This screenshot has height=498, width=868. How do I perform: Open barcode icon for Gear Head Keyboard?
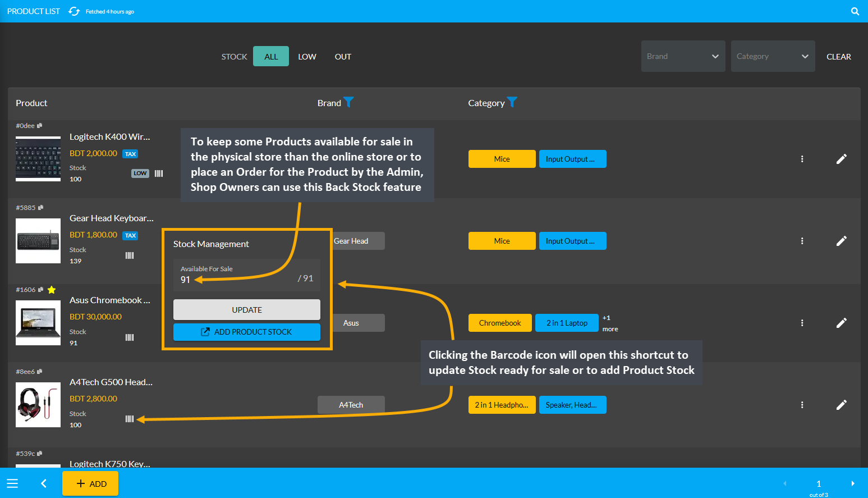130,255
